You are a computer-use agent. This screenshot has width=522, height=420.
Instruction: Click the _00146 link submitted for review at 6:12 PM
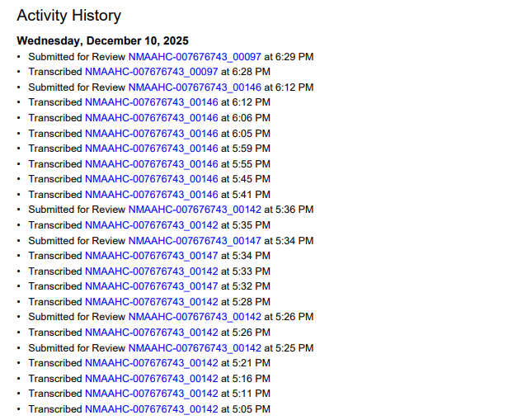tap(195, 87)
